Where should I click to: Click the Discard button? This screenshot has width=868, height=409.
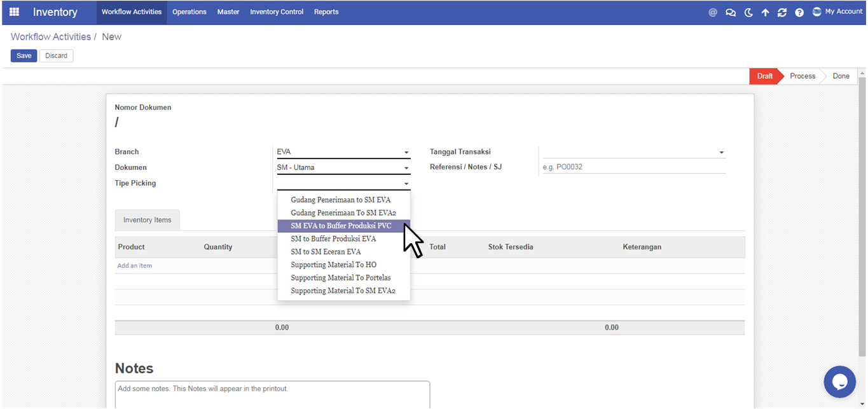pos(56,56)
